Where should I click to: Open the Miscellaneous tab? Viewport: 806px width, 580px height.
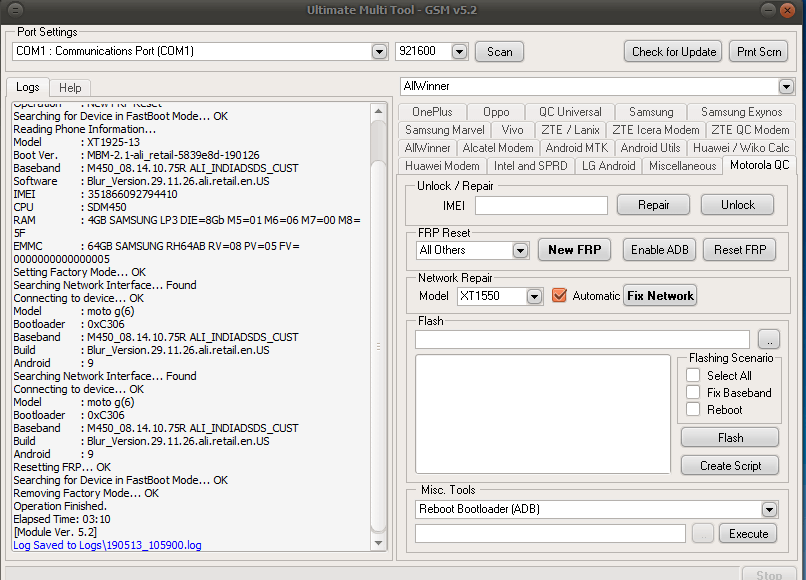(x=683, y=166)
